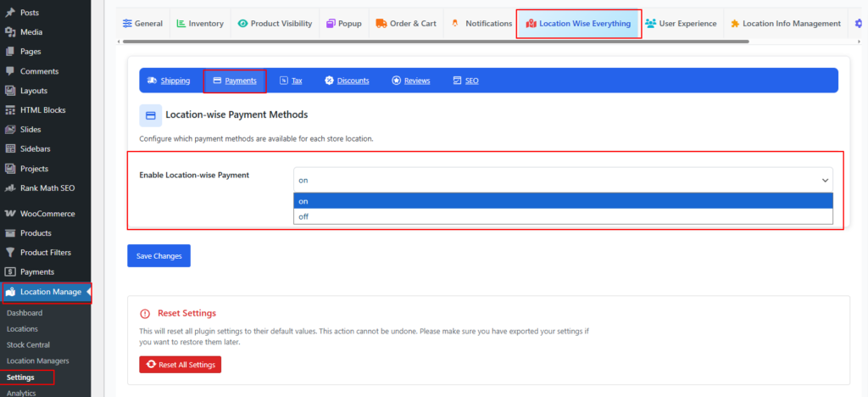Open the Discounts sub-tab

click(x=347, y=81)
